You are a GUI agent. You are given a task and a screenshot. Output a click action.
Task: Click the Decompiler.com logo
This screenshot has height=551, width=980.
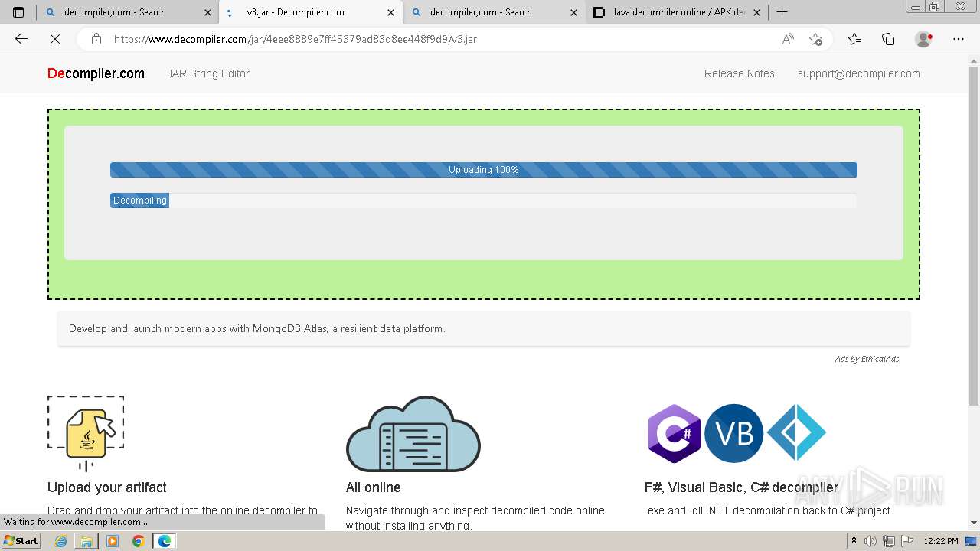pyautogui.click(x=96, y=73)
